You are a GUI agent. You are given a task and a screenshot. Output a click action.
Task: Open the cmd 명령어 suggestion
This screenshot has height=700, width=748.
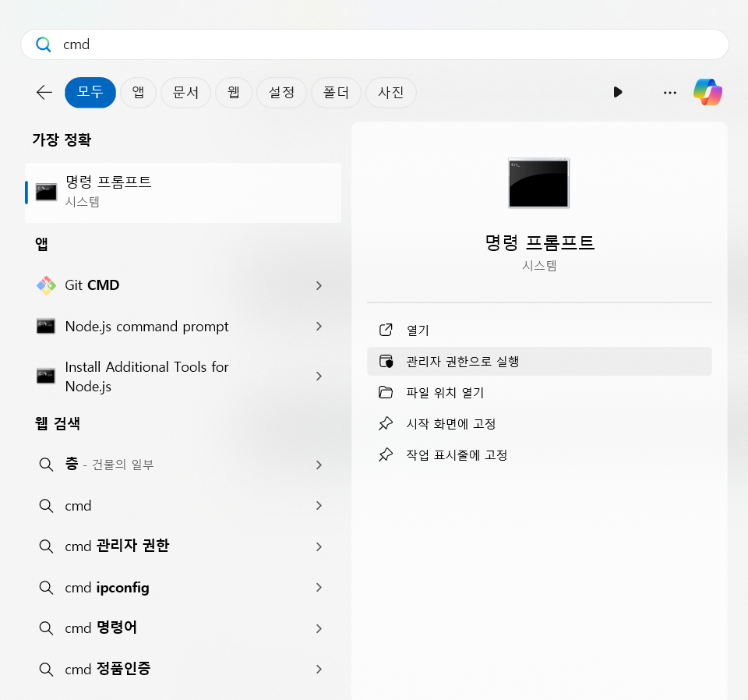pos(183,628)
